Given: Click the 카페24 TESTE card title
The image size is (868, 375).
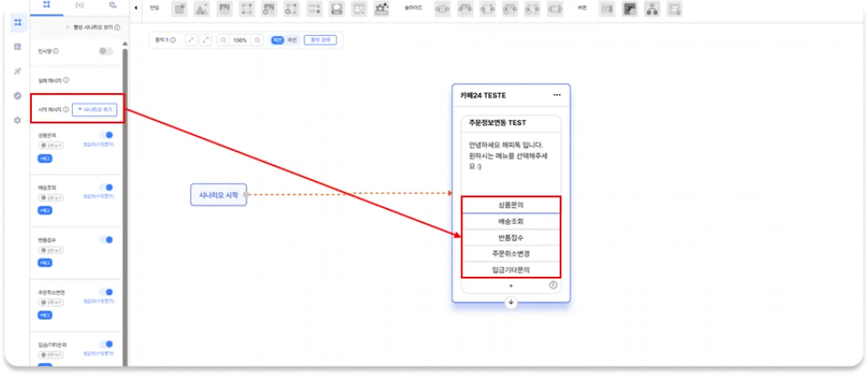Looking at the screenshot, I should [x=483, y=96].
